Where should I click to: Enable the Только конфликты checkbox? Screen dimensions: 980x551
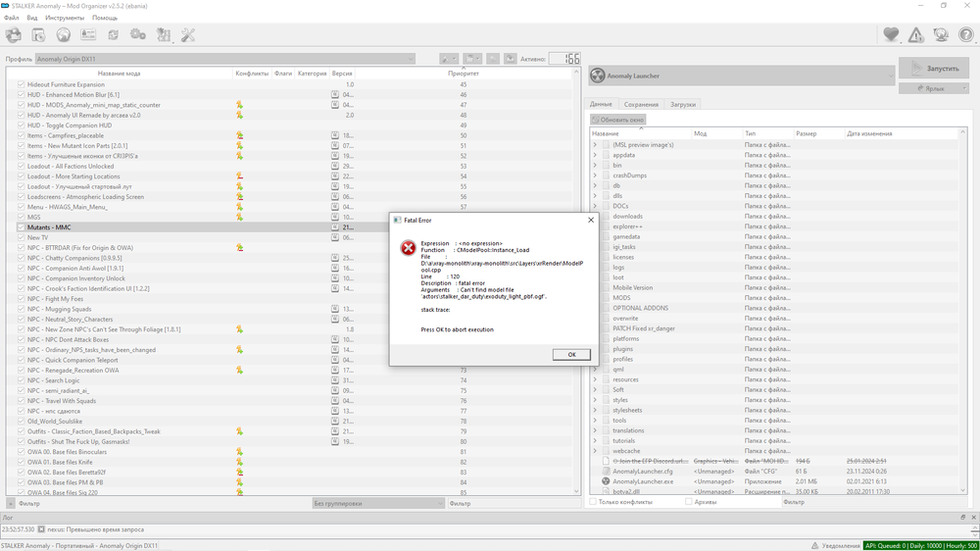point(593,502)
